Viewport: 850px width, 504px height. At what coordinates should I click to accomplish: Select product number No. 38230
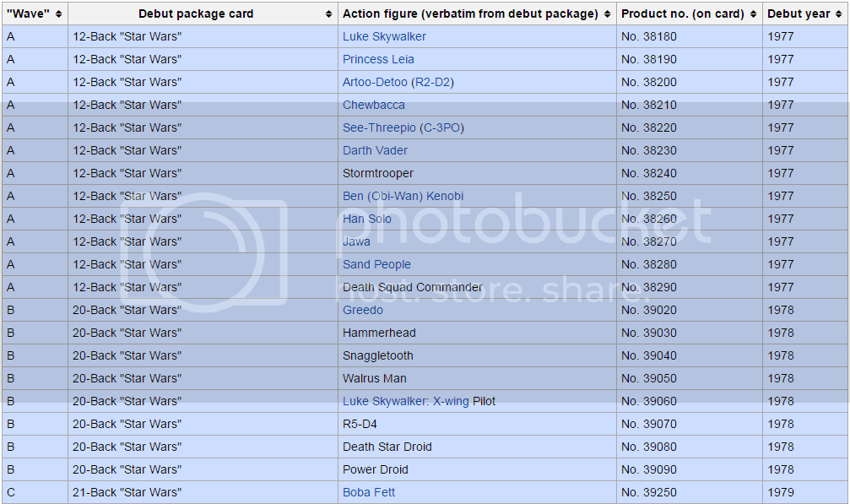649,150
